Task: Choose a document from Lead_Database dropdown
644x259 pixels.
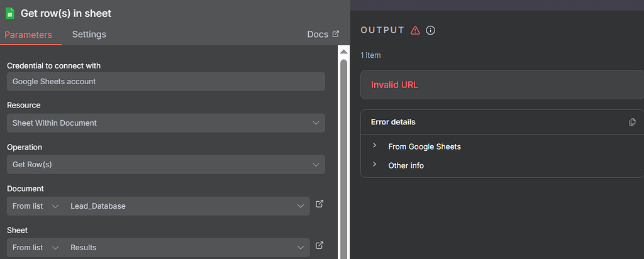Action: 187,206
